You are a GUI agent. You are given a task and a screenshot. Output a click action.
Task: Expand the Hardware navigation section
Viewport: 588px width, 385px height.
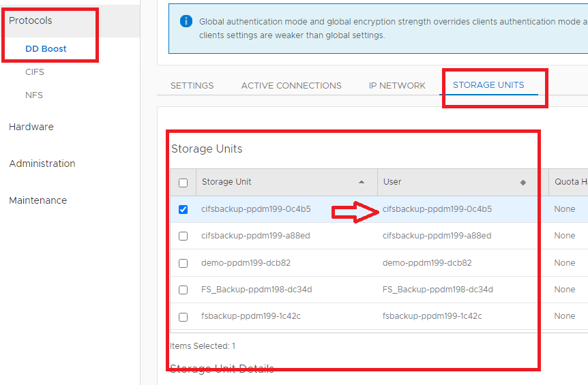coord(31,127)
